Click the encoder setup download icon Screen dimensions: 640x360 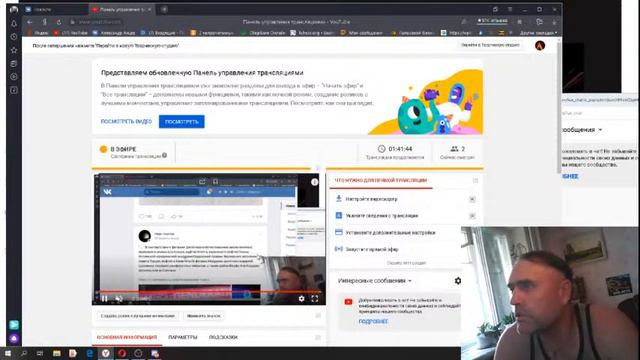tap(338, 199)
